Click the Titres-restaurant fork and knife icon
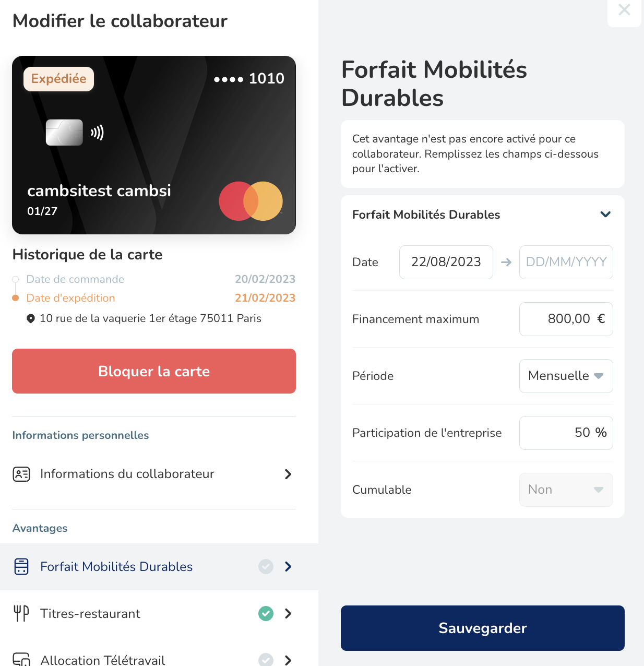 click(x=21, y=613)
